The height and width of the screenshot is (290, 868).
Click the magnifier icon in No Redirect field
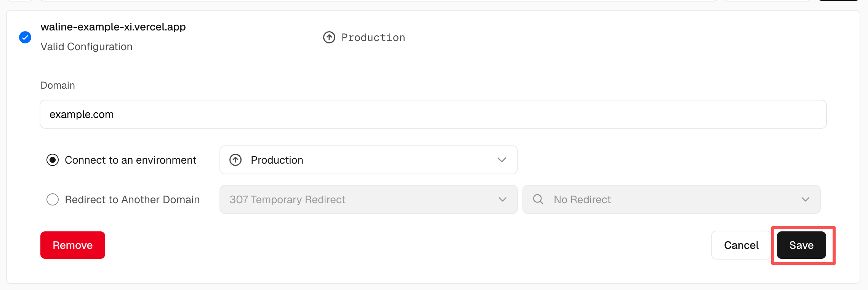pyautogui.click(x=538, y=199)
